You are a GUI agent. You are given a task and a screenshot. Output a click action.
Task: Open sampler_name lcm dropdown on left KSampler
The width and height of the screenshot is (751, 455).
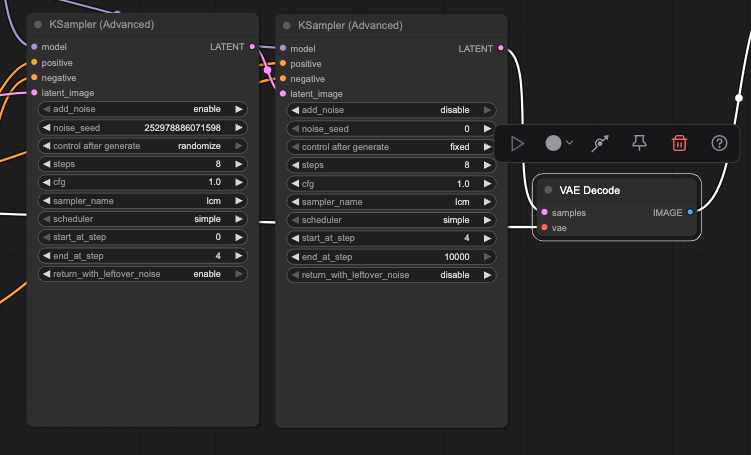pyautogui.click(x=143, y=201)
